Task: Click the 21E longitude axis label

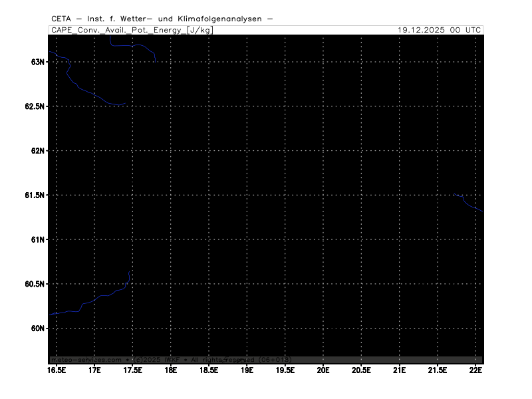Action: point(400,370)
